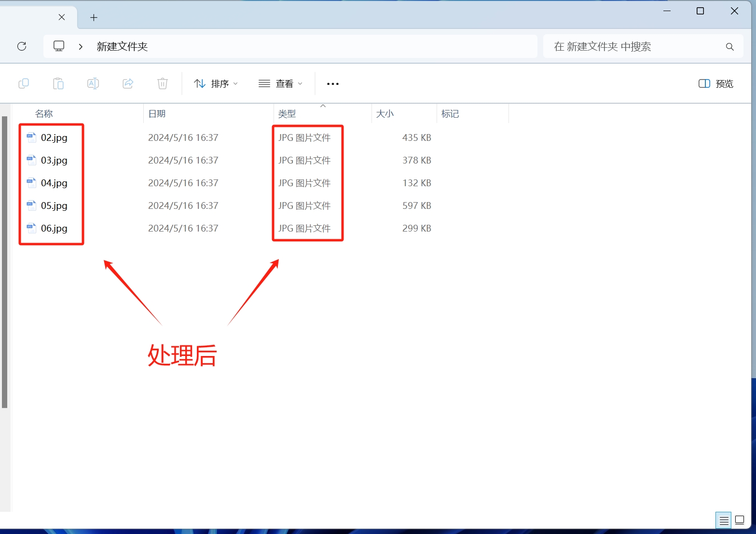The height and width of the screenshot is (534, 756).
Task: Select the details list view icon
Action: [x=723, y=520]
